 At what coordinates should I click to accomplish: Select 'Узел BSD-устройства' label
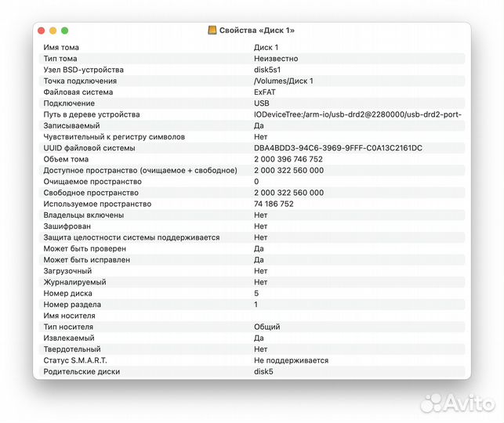pos(84,70)
